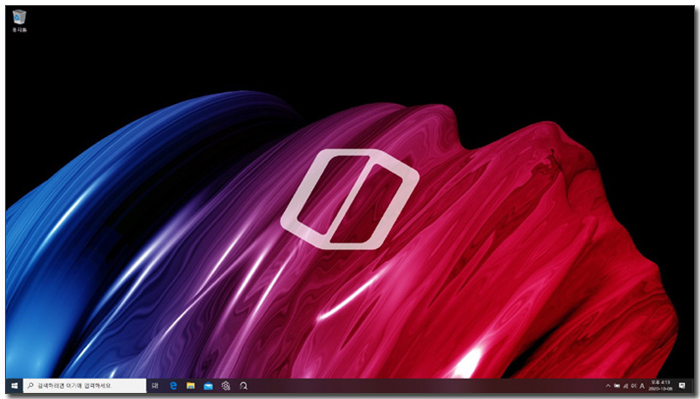Open the Mail app on taskbar

pyautogui.click(x=208, y=386)
